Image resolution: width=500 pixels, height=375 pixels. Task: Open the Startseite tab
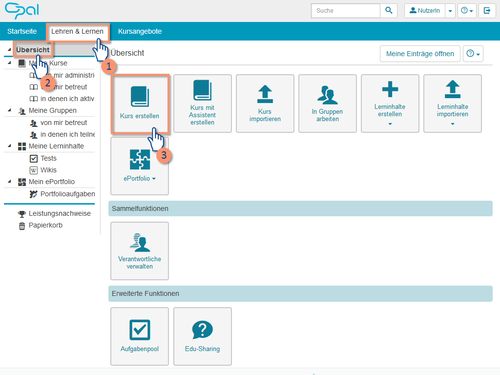tap(22, 31)
